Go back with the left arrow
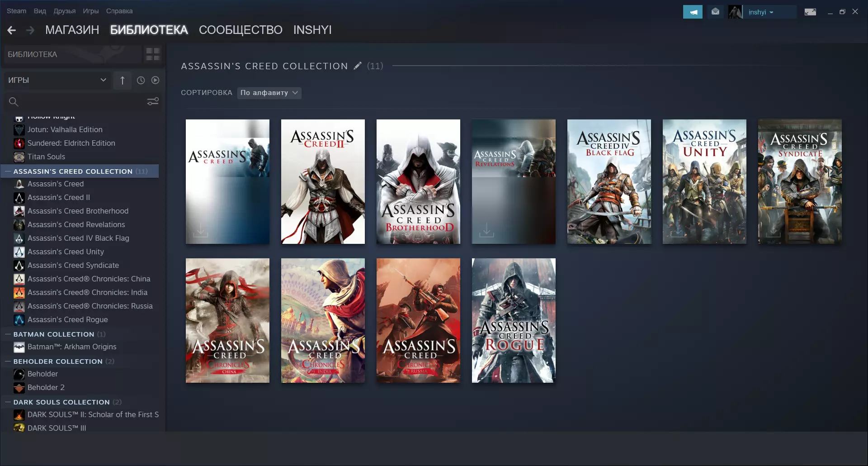This screenshot has width=868, height=466. pyautogui.click(x=12, y=30)
